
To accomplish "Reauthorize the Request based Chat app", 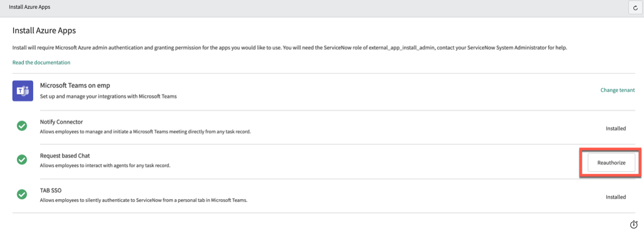I will click(x=611, y=163).
